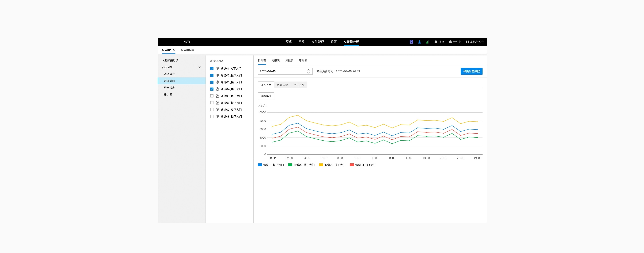Click the blue user account icon

pos(419,42)
